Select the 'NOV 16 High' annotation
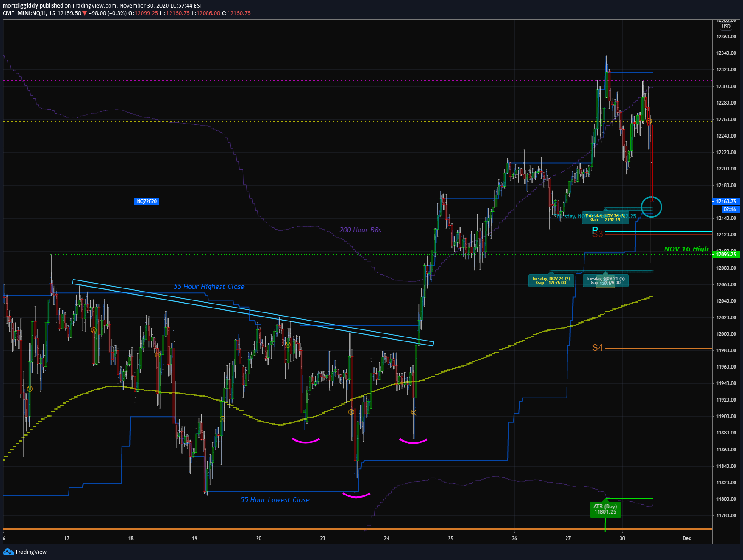Screen dimensions: 743x560 [x=686, y=249]
